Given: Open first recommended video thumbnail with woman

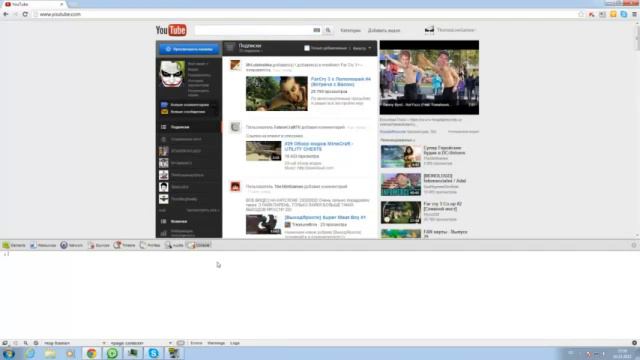Looking at the screenshot, I should pos(401,156).
